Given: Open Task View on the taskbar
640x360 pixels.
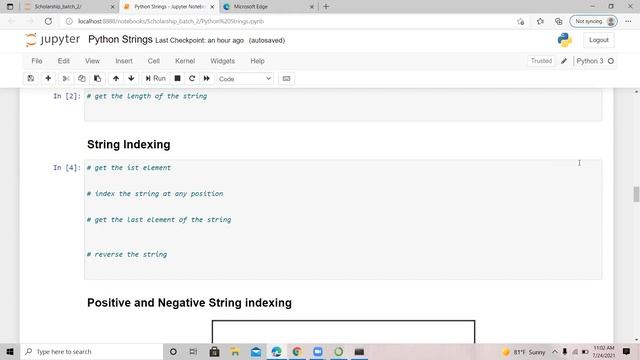Looking at the screenshot, I should [x=193, y=351].
